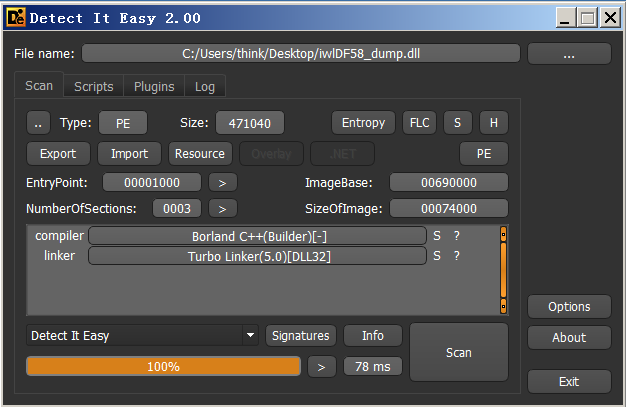
Task: Switch to the Scan tab
Action: (x=39, y=85)
